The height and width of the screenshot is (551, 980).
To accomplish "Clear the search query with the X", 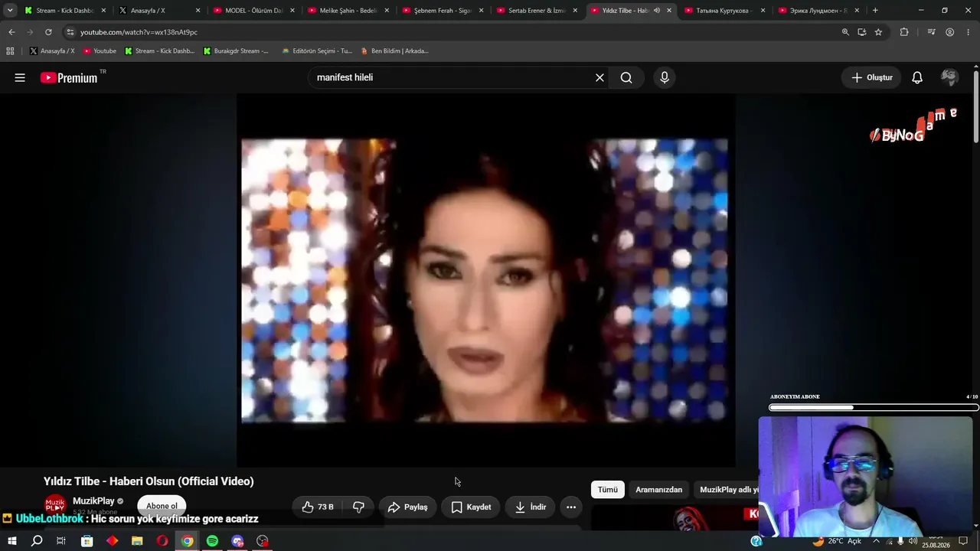I will (599, 77).
